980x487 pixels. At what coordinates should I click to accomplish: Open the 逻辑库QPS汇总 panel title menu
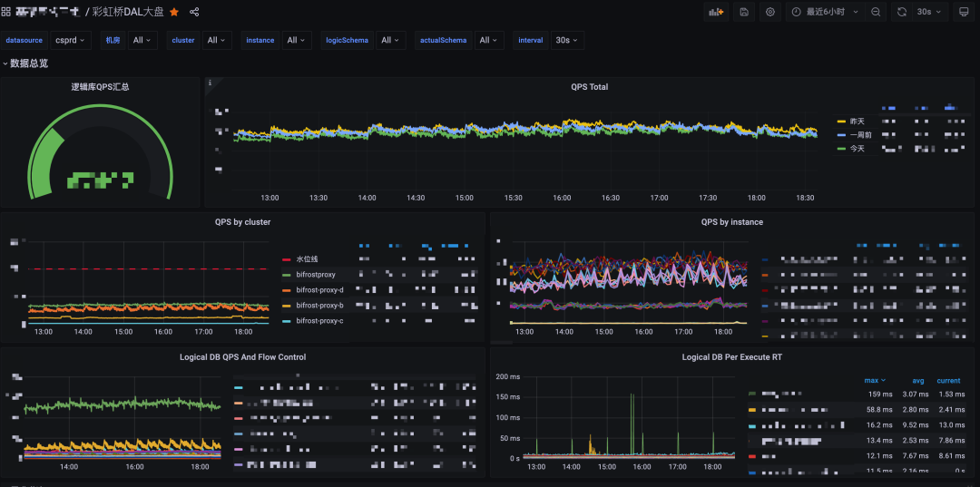(100, 87)
